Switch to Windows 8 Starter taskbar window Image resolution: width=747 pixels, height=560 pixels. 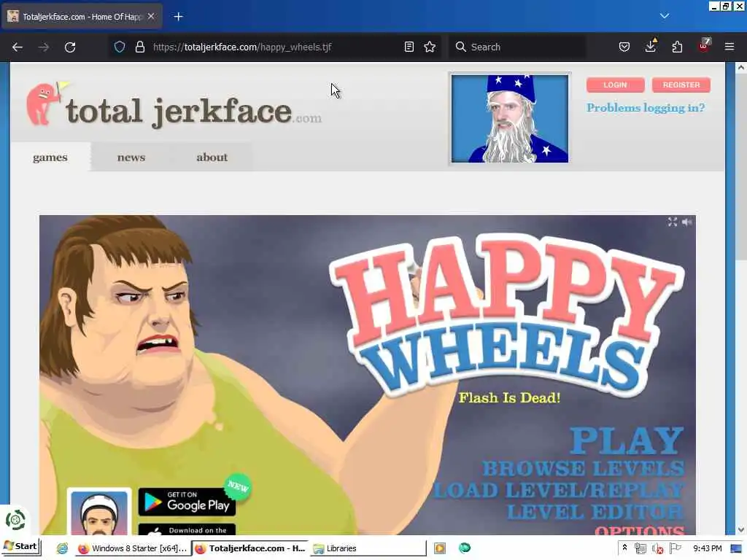(133, 548)
